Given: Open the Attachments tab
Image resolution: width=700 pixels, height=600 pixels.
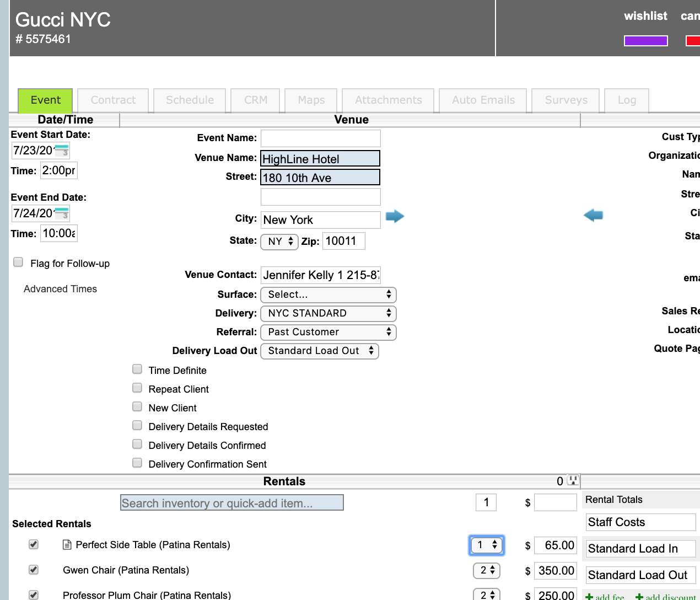Looking at the screenshot, I should pyautogui.click(x=388, y=100).
